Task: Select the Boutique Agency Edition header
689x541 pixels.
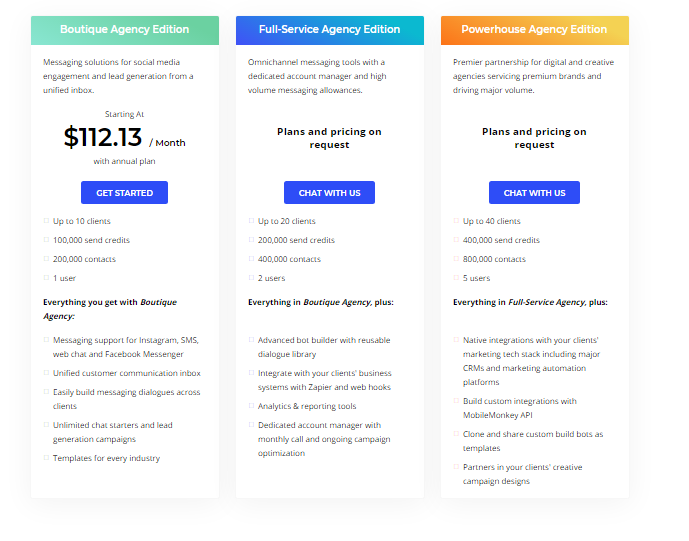Action: click(x=124, y=30)
